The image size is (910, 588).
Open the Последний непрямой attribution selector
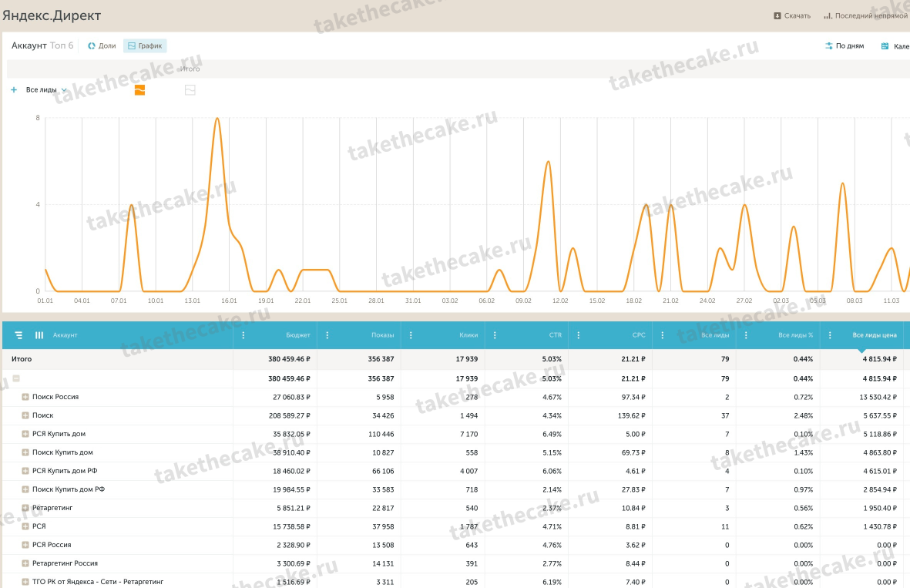coord(866,15)
